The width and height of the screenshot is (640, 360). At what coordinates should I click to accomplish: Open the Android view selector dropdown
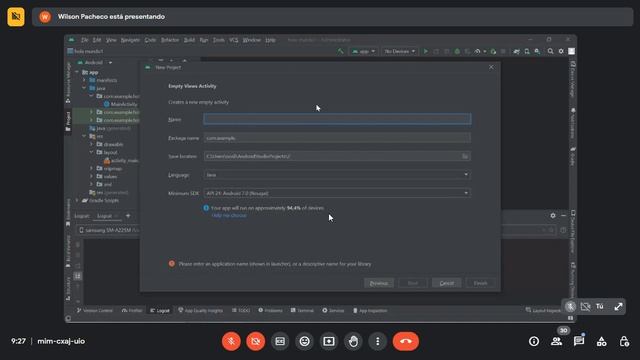pyautogui.click(x=95, y=62)
